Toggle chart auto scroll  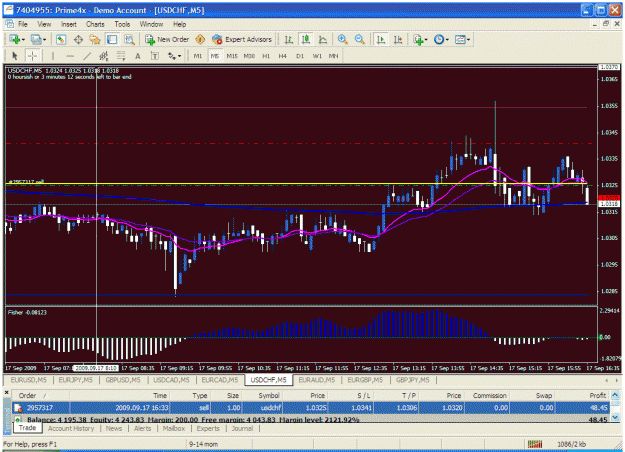(x=381, y=39)
